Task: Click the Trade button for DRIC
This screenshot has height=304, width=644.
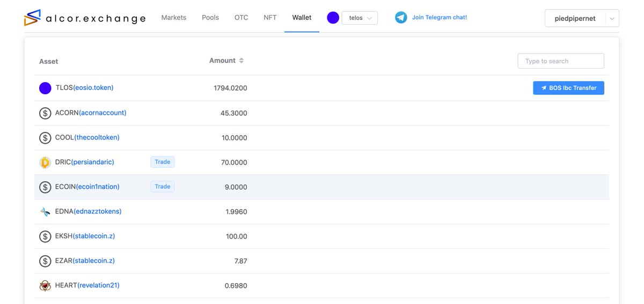Action: point(163,162)
